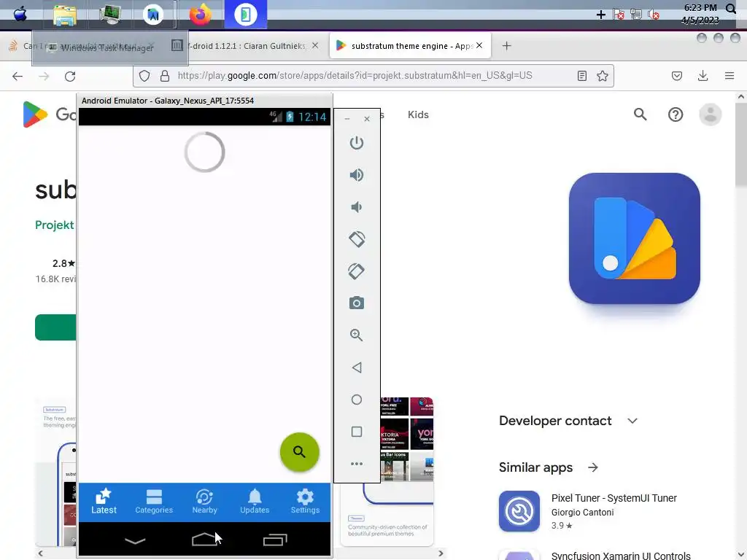Select the Kids tab in Google Play
The width and height of the screenshot is (747, 560).
418,114
